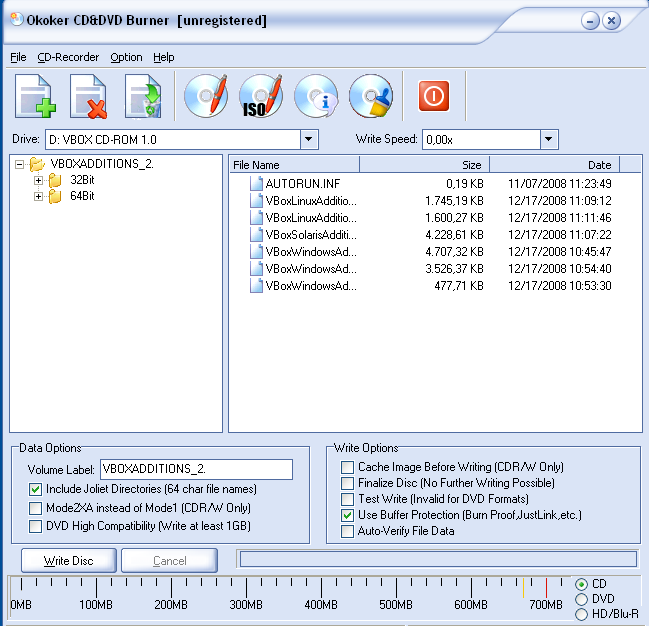Enable DVD High Compatibility checkbox
This screenshot has width=649, height=626.
tap(36, 526)
